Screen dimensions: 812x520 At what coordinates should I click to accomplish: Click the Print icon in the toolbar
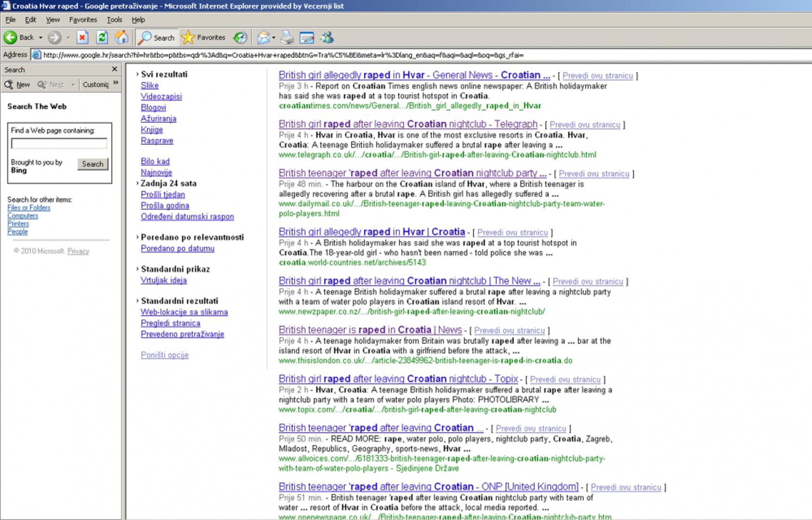pos(287,38)
